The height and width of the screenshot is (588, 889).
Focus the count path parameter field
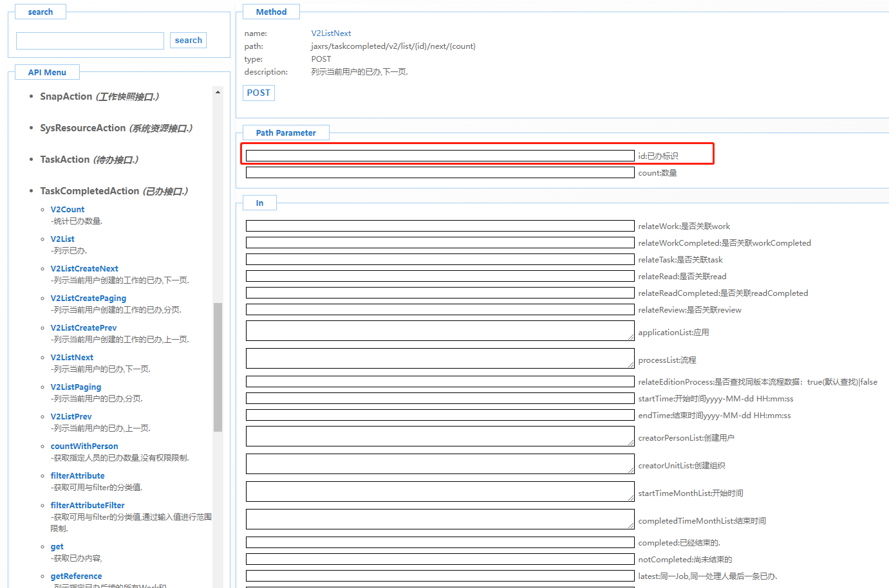click(440, 172)
